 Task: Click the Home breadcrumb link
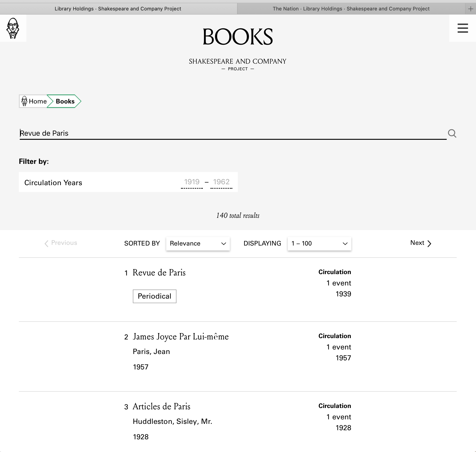[38, 101]
